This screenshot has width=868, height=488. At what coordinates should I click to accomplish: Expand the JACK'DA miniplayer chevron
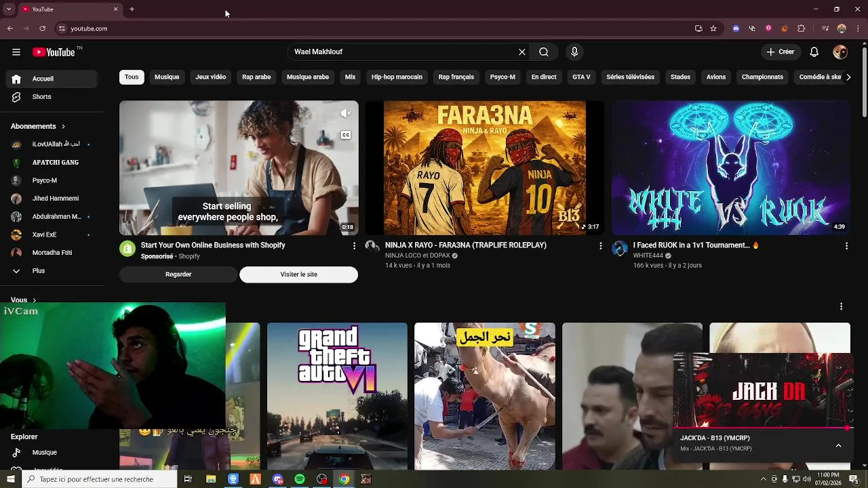click(838, 445)
